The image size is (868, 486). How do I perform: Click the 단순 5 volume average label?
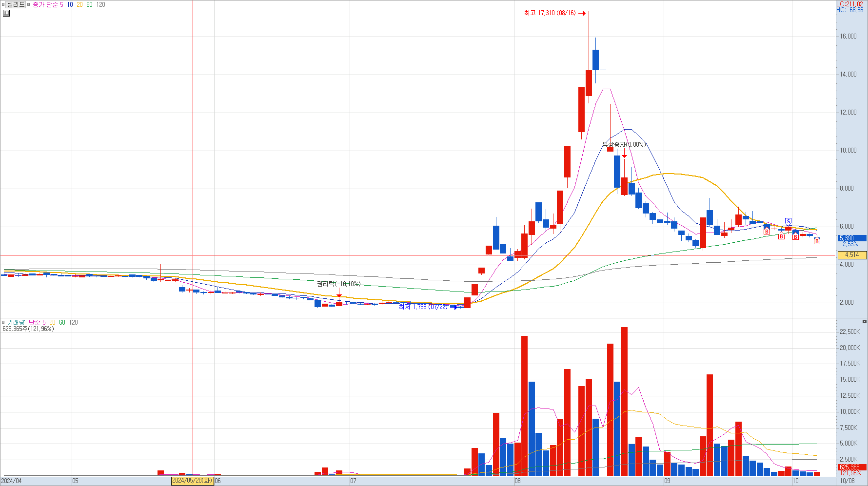tap(37, 322)
